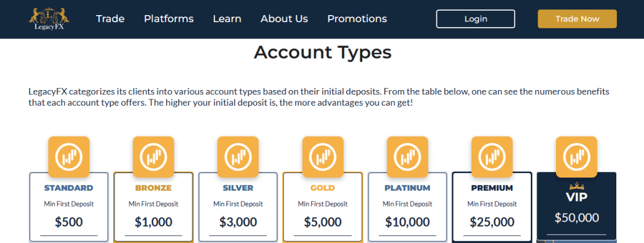
Task: Click the chart icon above the Premium account
Action: [x=492, y=157]
